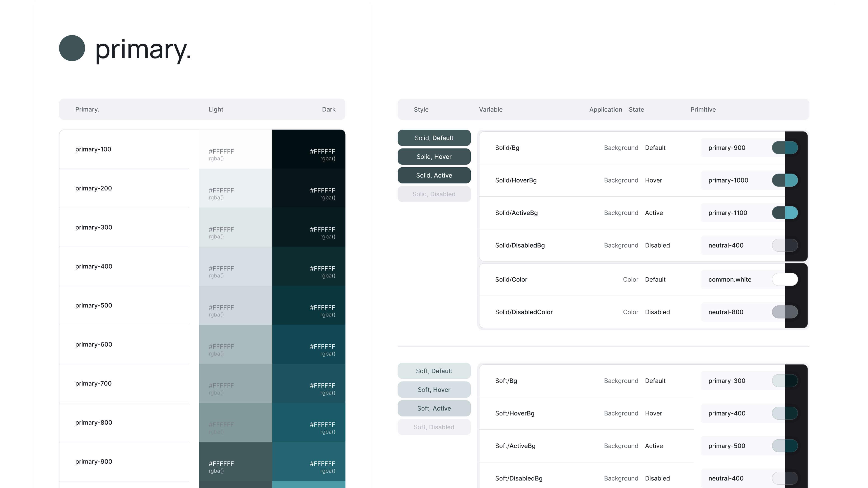Select the primary-700 dark color swatch
The height and width of the screenshot is (488, 868).
[309, 384]
